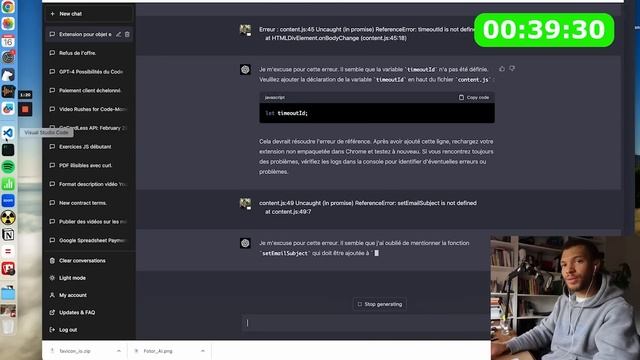
Task: Expand favicon_io.zip download options chevron
Action: coord(119,351)
